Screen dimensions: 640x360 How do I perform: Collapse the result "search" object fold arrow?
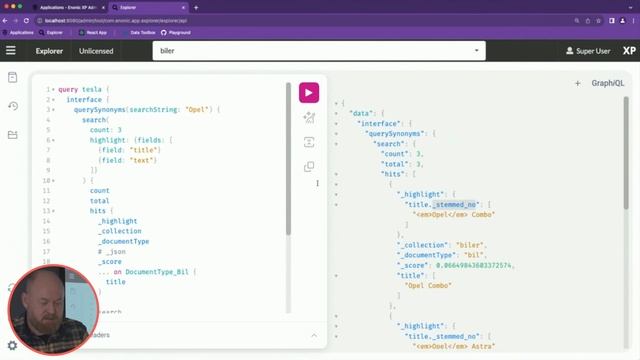tap(336, 144)
